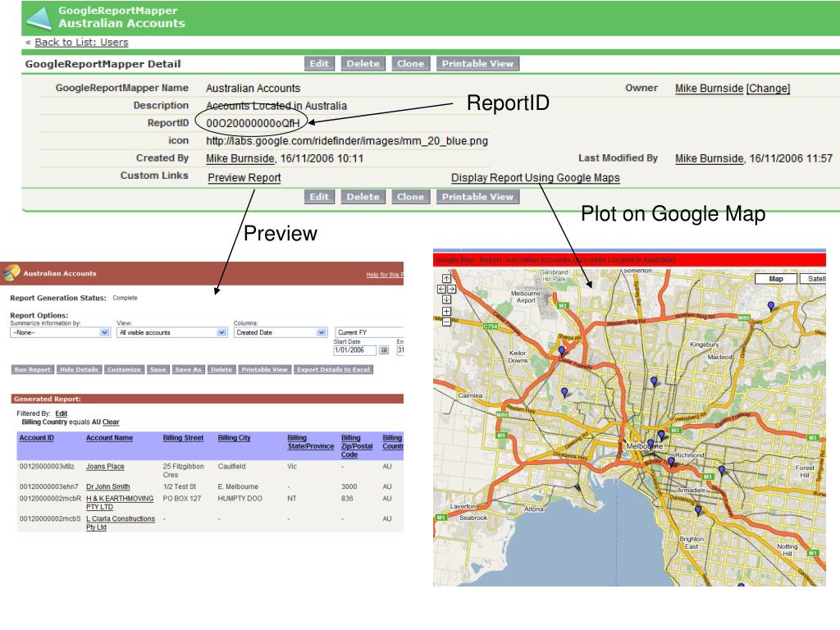Image resolution: width=840 pixels, height=630 pixels.
Task: Pan the Google map down
Action: (446, 299)
